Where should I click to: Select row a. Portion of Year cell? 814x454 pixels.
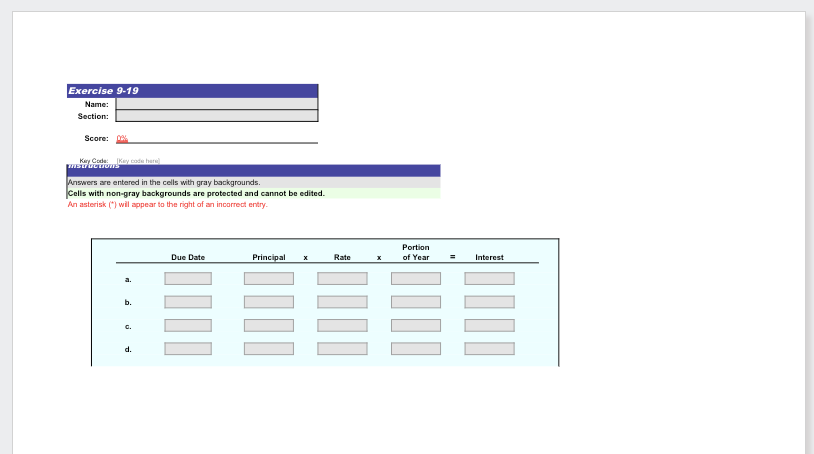pos(416,279)
